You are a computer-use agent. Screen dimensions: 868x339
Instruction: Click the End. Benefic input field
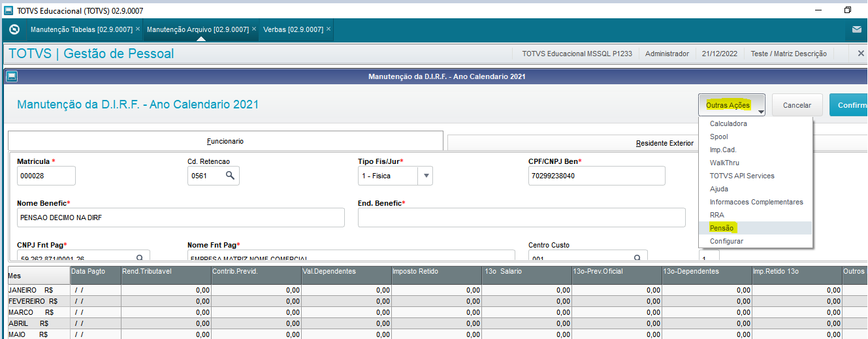(x=521, y=218)
